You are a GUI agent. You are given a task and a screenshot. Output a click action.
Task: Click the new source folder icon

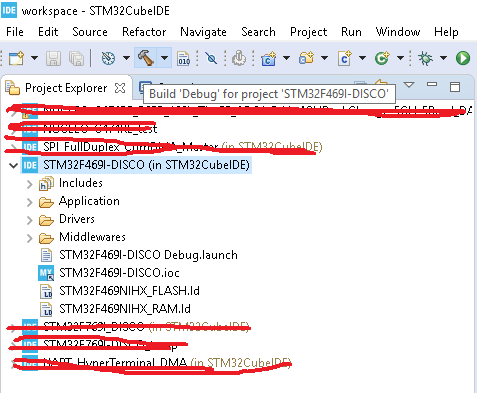pos(307,58)
